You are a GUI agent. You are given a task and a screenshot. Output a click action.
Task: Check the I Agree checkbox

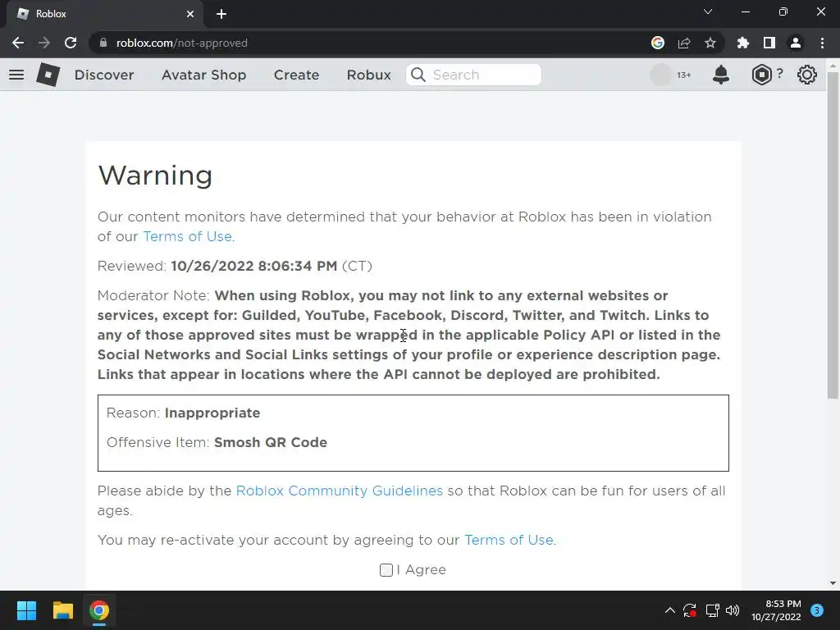pos(386,570)
